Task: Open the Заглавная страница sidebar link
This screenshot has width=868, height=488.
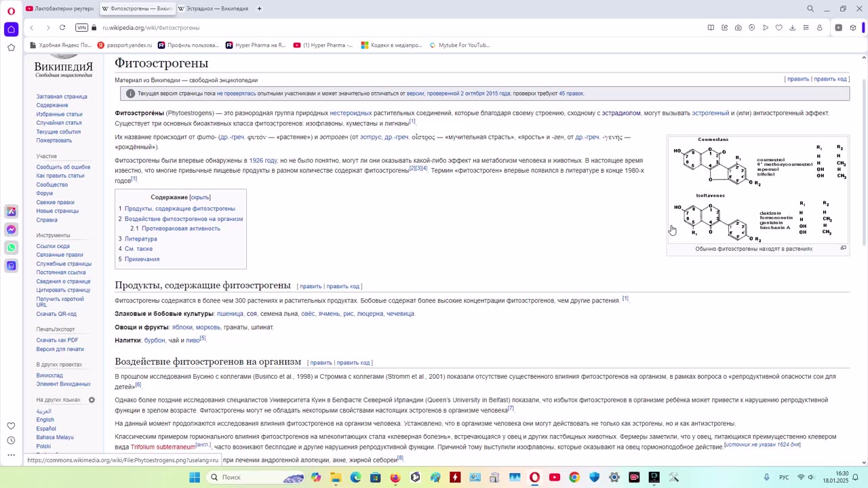Action: [62, 97]
